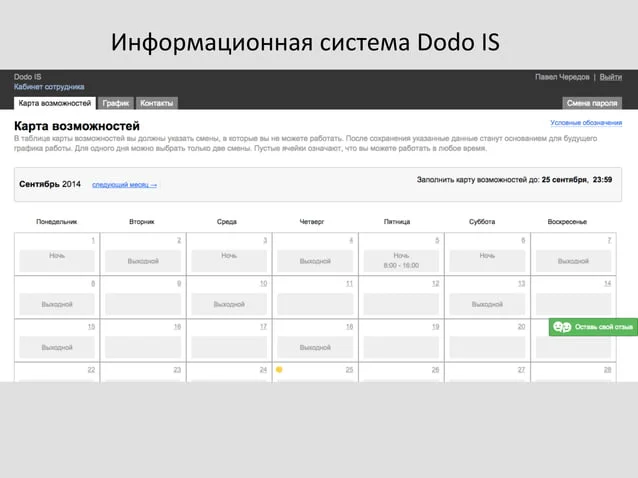Select the Выходной cell on day 15
The height and width of the screenshot is (478, 638).
[57, 347]
